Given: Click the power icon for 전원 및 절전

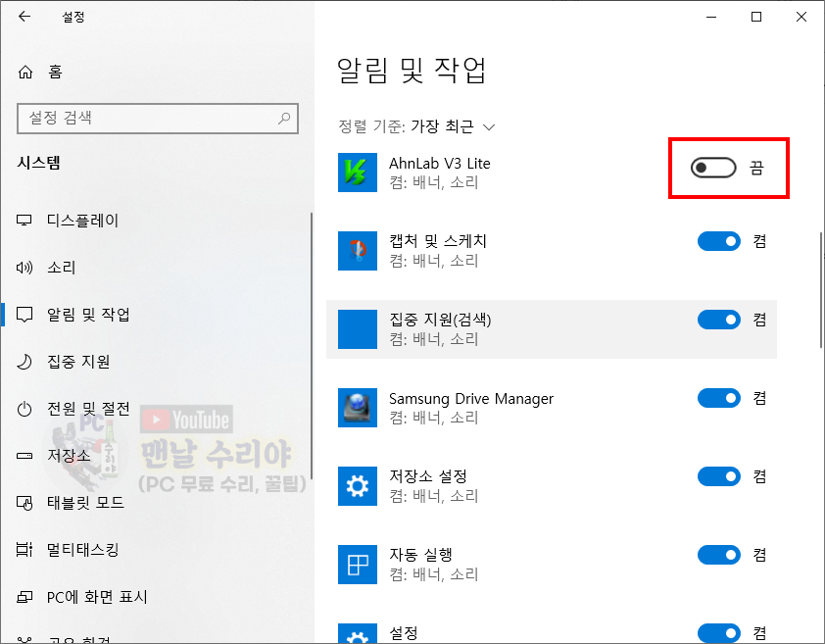Looking at the screenshot, I should coord(24,409).
